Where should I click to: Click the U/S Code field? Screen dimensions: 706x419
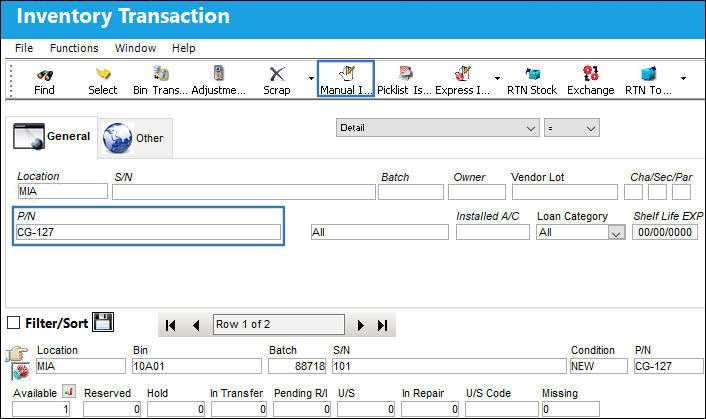(502, 409)
